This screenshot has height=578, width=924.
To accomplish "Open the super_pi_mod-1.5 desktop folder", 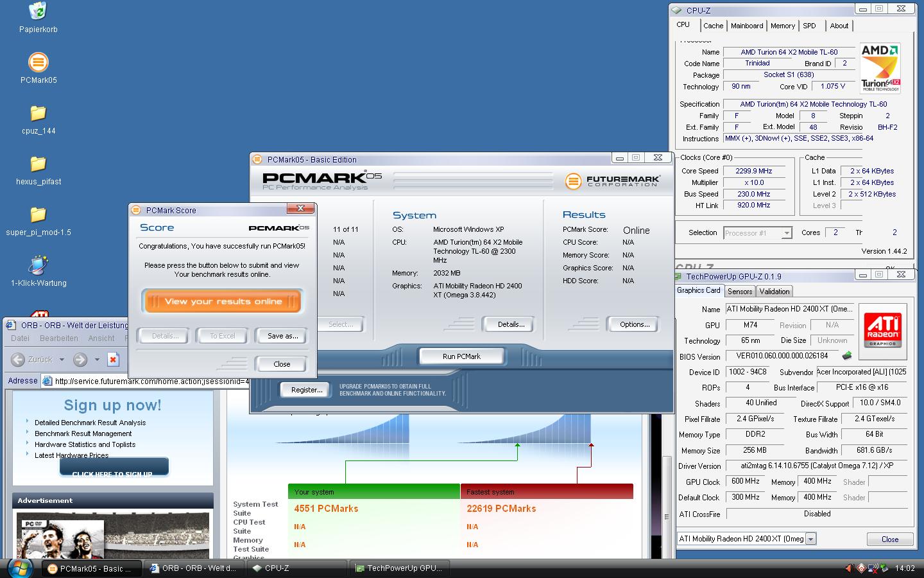I will pos(38,215).
